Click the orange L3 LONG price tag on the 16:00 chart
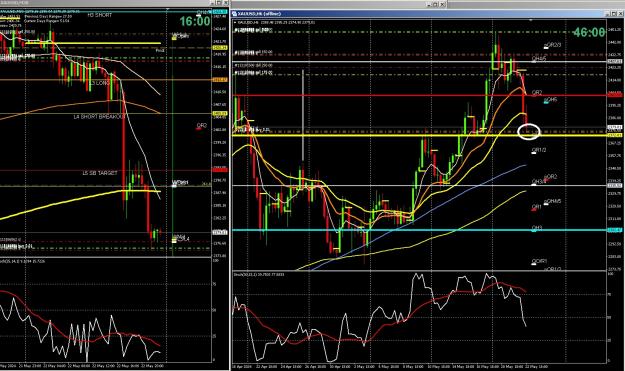 [220, 80]
